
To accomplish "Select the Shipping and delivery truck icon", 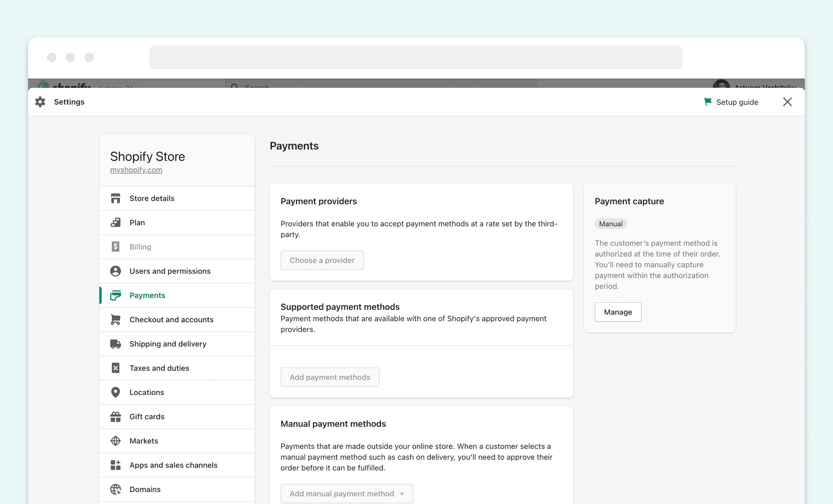I will point(116,344).
